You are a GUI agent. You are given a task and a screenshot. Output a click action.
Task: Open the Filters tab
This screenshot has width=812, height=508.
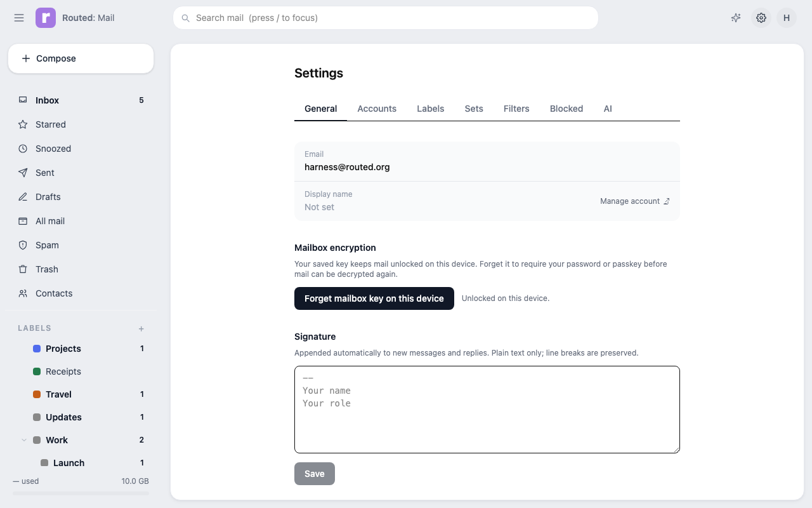516,109
